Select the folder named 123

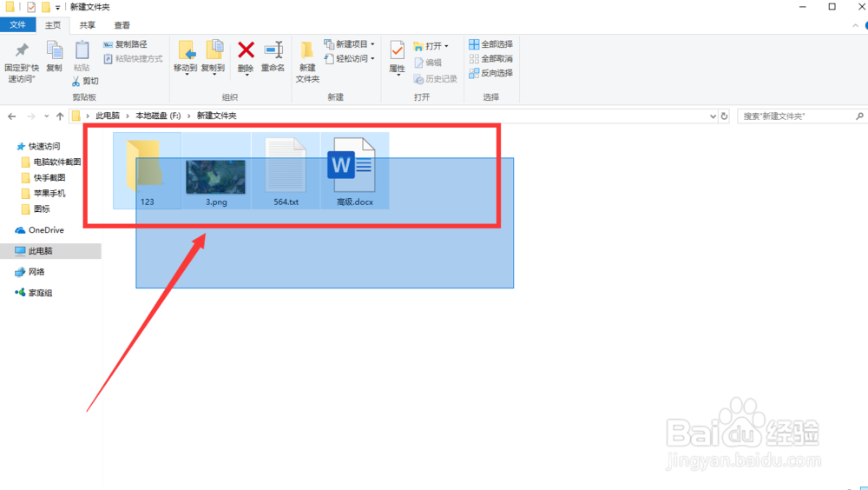[148, 171]
